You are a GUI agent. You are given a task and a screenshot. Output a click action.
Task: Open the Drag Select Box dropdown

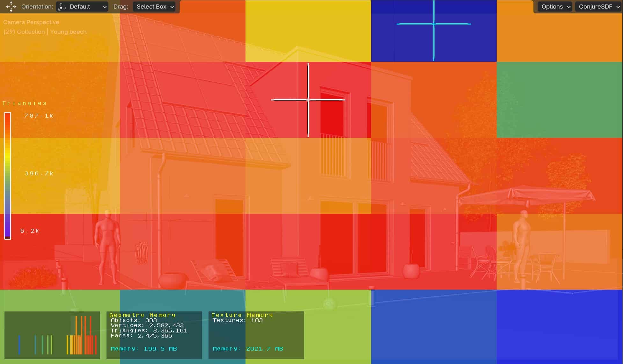(x=154, y=6)
